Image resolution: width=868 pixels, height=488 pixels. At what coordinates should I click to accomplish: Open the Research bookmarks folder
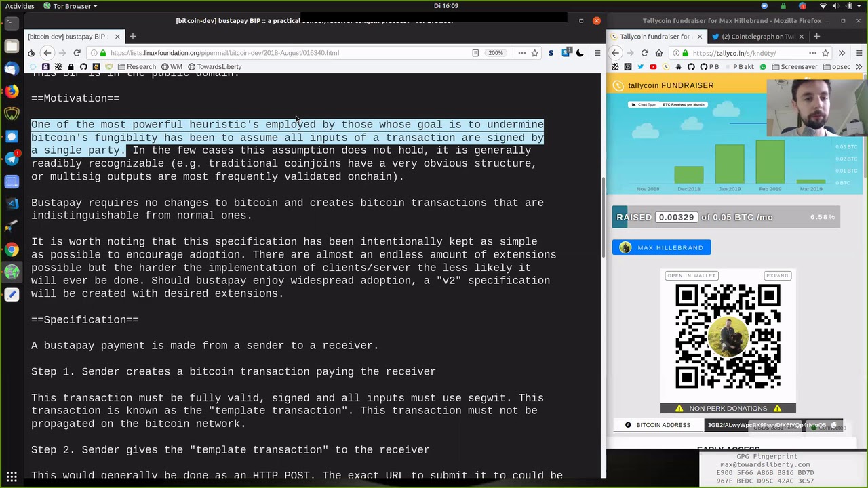136,67
